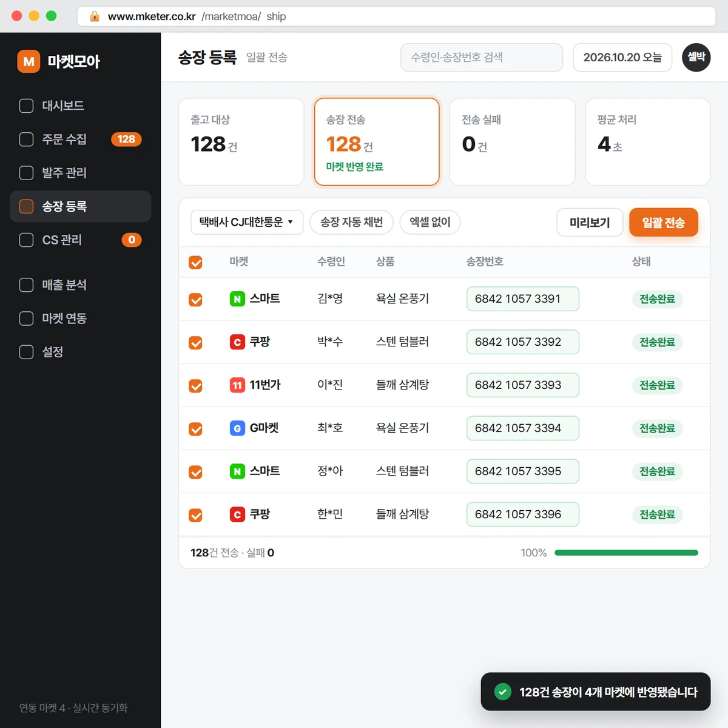The image size is (728, 728).
Task: Click the CS 관리 sidebar icon
Action: click(x=26, y=240)
